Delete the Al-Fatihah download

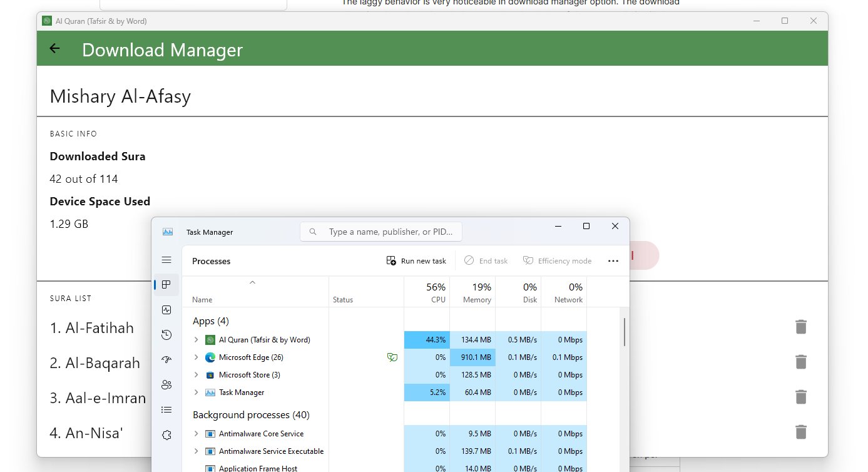click(x=800, y=327)
